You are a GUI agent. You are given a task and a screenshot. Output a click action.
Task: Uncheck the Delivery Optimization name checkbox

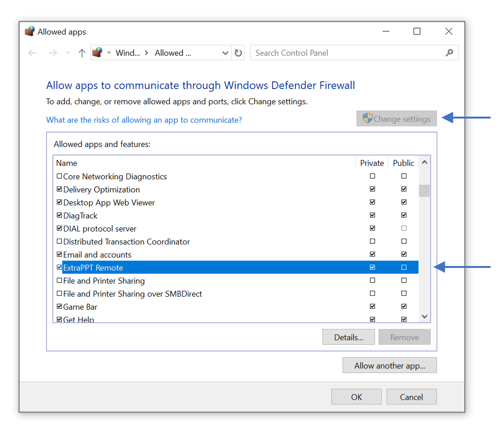[59, 189]
